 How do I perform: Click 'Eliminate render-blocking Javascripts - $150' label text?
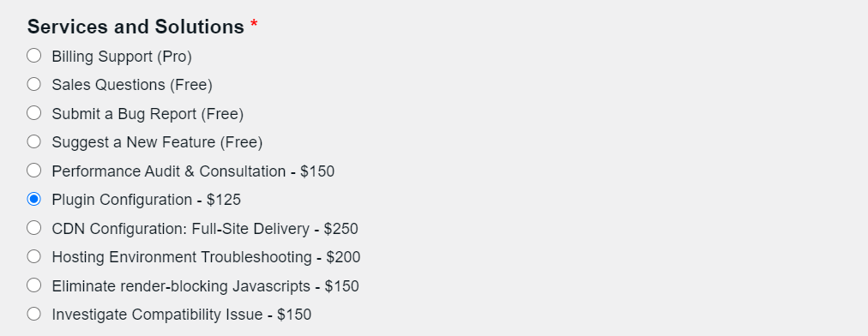click(x=205, y=287)
